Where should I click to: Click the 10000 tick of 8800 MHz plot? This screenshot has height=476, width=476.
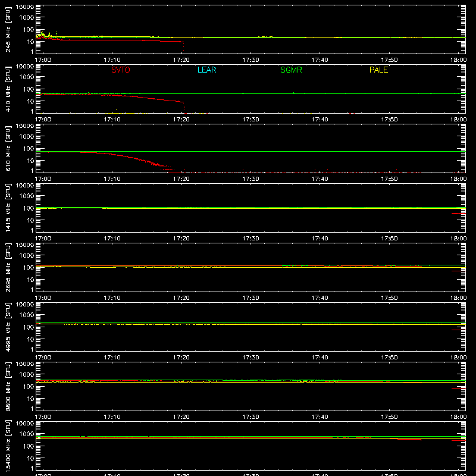25,364
